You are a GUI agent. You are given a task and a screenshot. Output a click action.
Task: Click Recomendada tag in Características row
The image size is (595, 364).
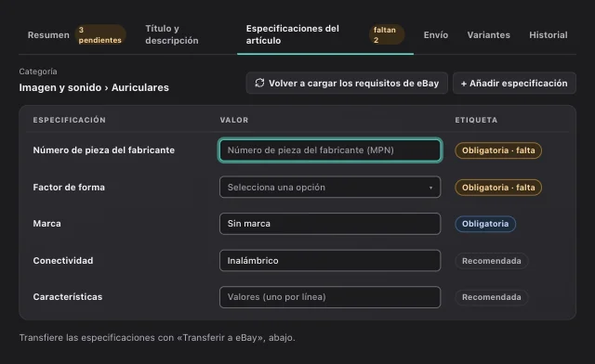[x=492, y=297]
